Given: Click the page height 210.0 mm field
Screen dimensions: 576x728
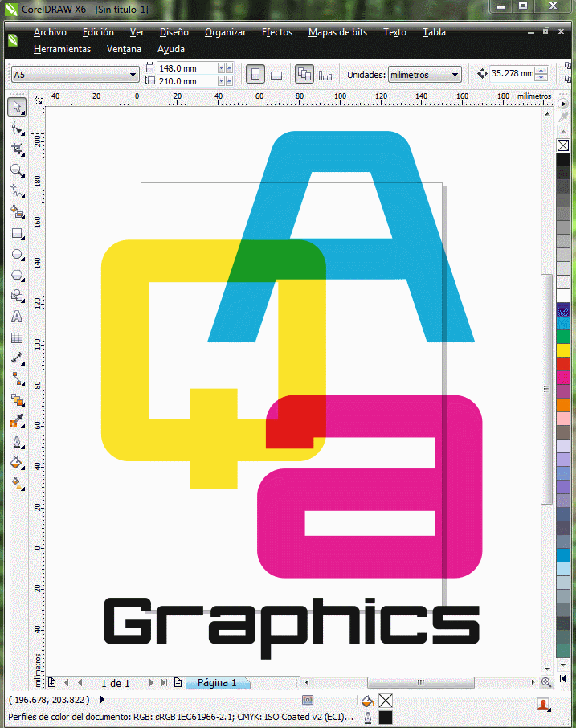Looking at the screenshot, I should point(187,81).
